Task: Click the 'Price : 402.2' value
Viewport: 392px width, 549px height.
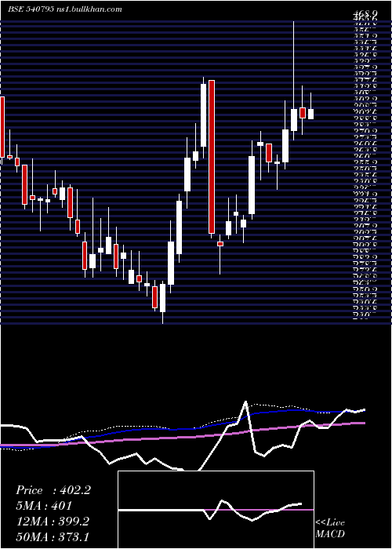Action: 53,490
